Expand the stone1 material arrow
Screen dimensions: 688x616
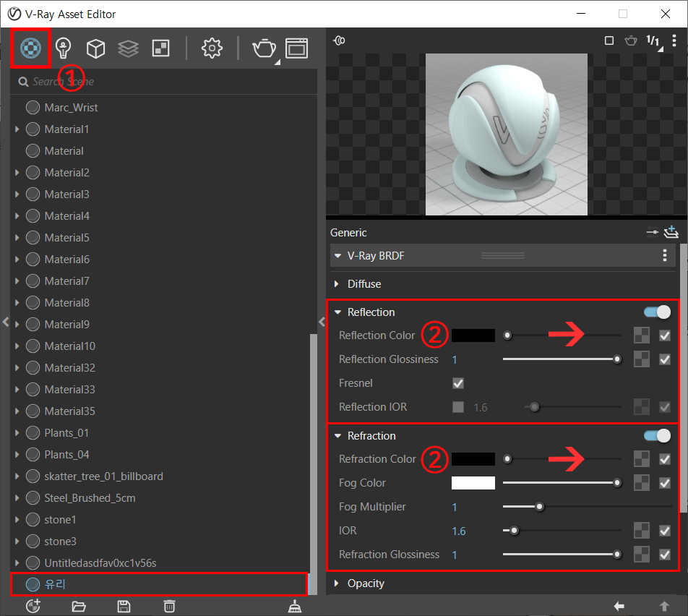(x=17, y=519)
